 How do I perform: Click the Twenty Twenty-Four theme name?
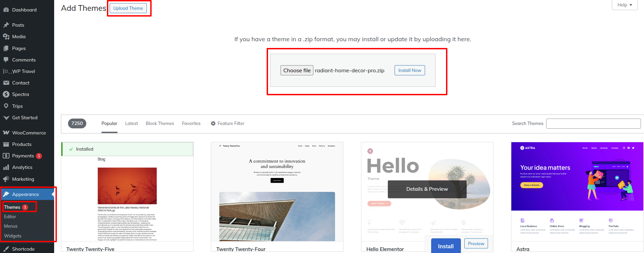pos(241,249)
